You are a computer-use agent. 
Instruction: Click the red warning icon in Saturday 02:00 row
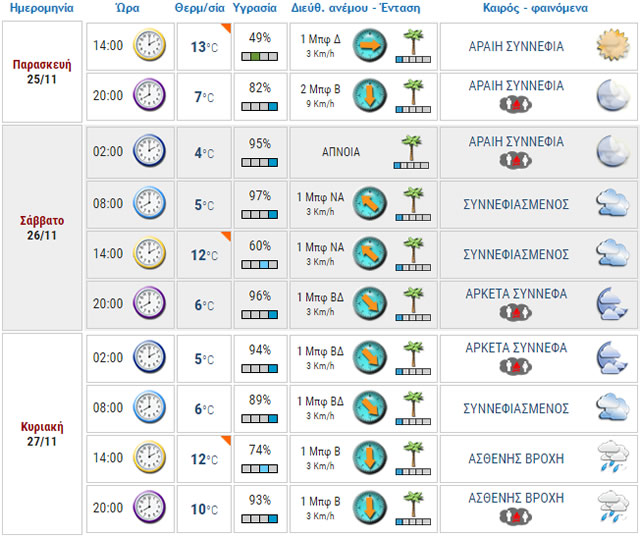click(515, 161)
